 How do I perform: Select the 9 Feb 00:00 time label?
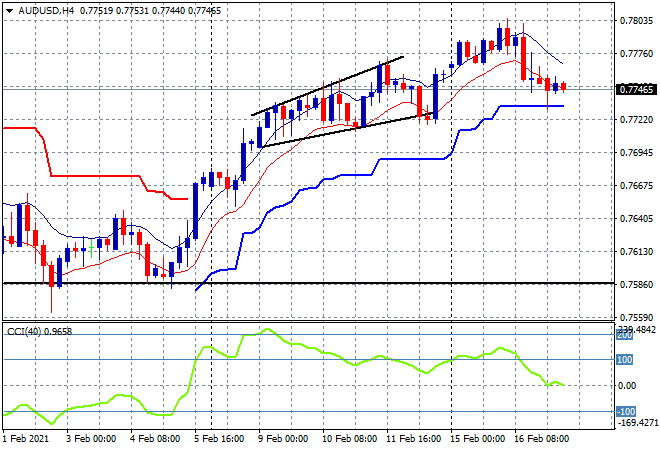283,439
